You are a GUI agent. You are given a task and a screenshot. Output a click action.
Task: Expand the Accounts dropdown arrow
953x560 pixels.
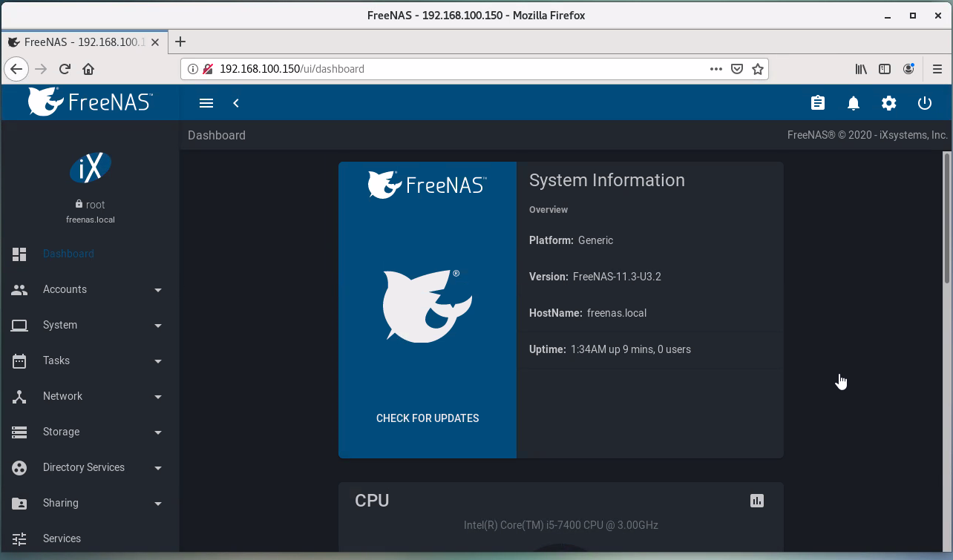pos(158,290)
